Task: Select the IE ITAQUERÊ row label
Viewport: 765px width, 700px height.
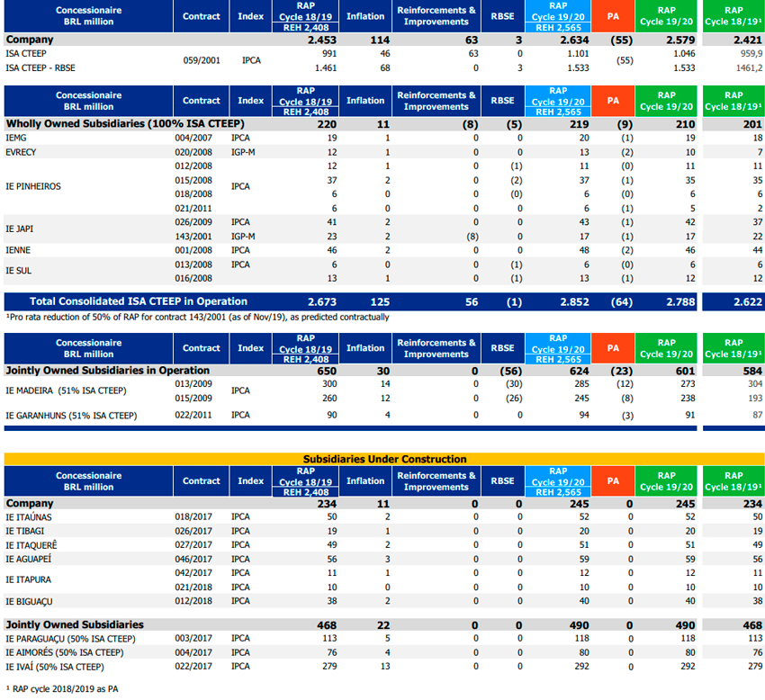Action: pos(31,545)
